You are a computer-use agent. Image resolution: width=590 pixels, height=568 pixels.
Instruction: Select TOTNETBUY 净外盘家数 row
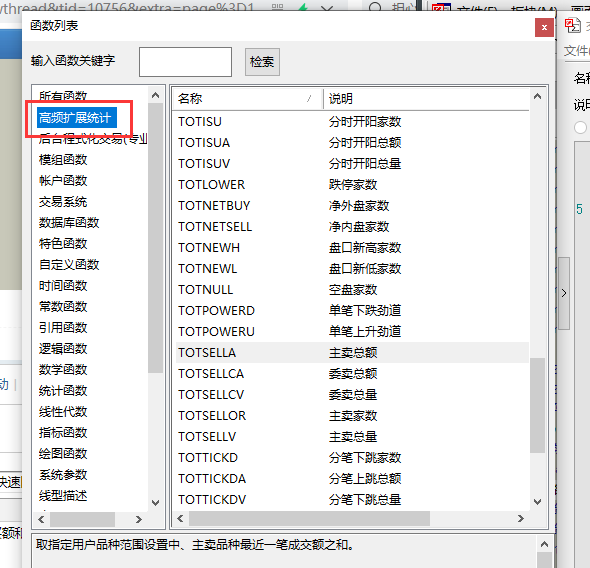point(352,206)
